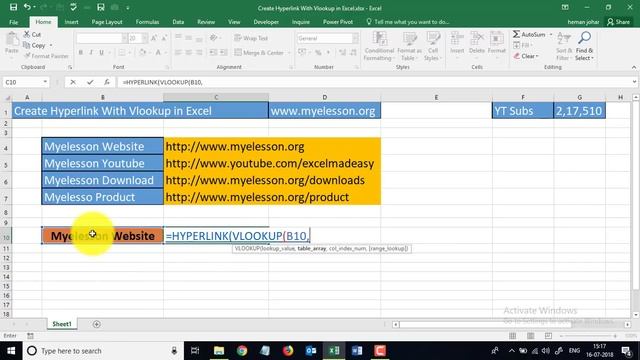The width and height of the screenshot is (640, 360).
Task: Switch to the Data tab
Action: [178, 22]
